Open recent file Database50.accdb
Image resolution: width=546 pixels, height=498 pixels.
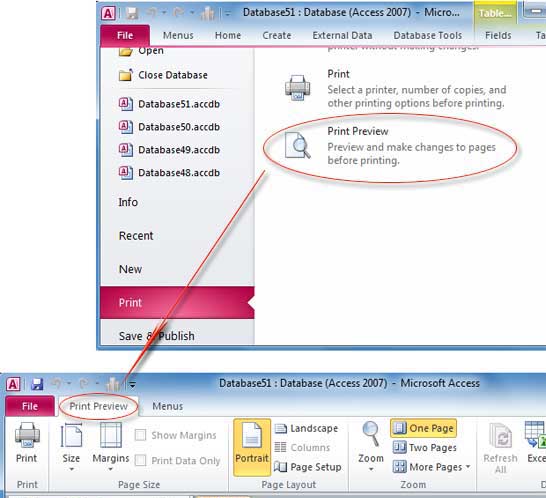click(170, 127)
